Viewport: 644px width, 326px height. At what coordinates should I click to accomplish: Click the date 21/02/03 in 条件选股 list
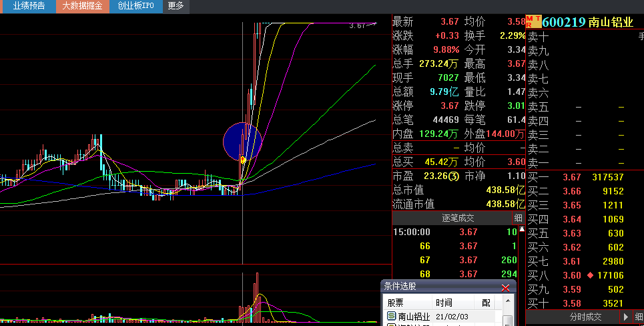point(452,317)
